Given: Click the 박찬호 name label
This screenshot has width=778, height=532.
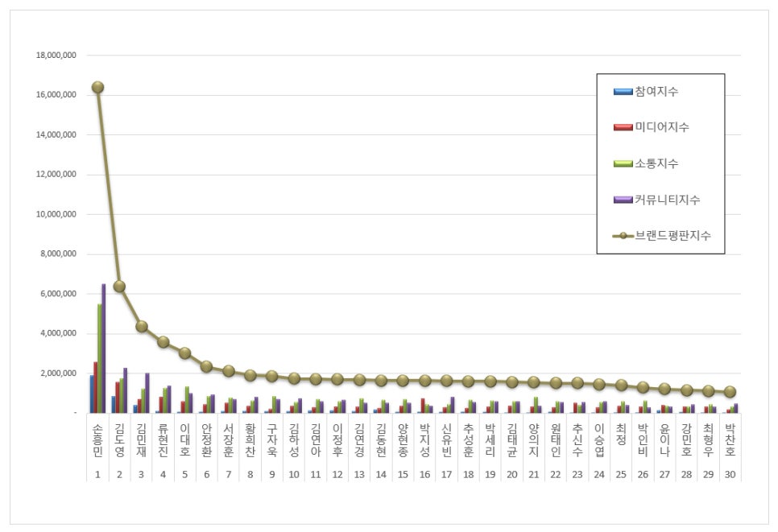Looking at the screenshot, I should [x=730, y=439].
